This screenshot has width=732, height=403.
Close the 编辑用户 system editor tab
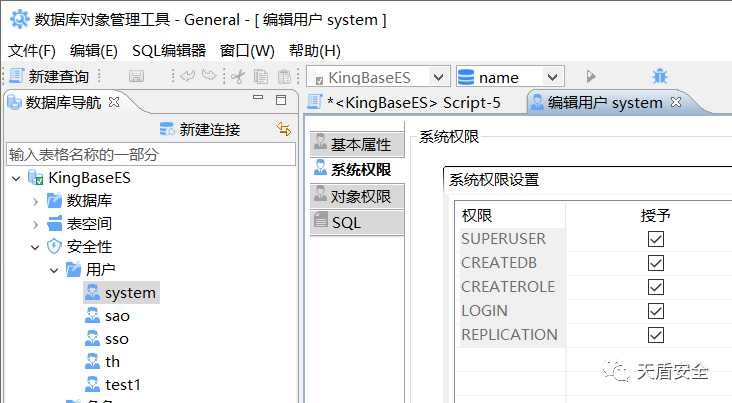676,102
